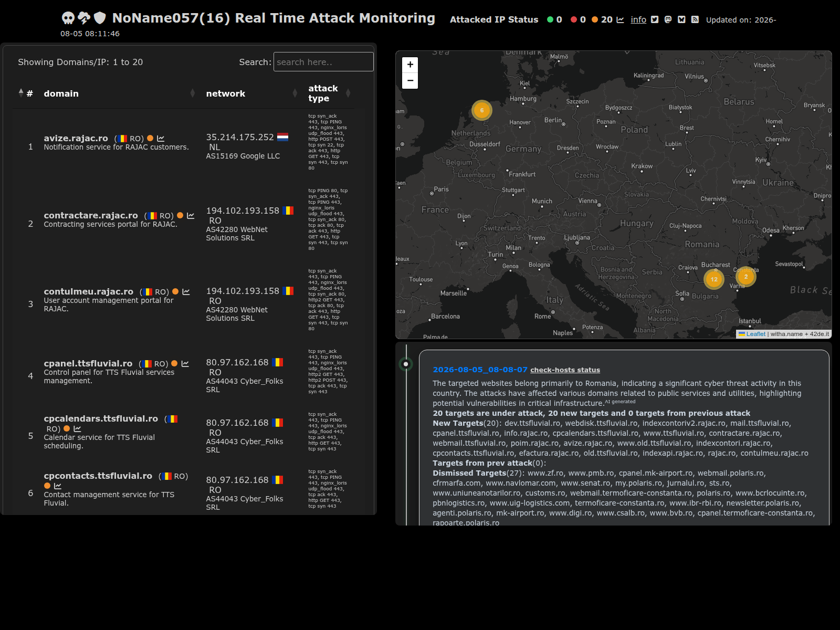Click the green status indicator count in header
Screen dimensions: 840x630
point(554,20)
